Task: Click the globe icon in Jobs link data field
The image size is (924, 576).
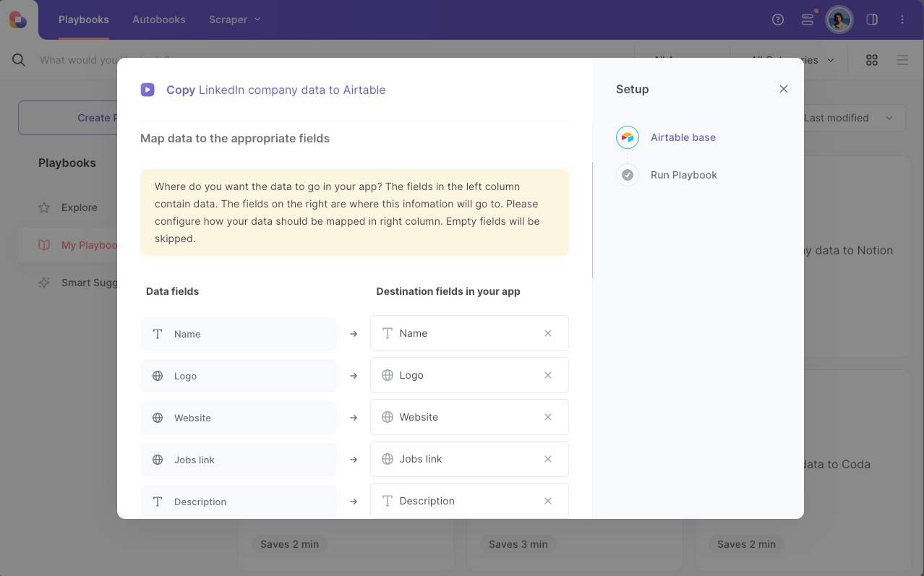Action: (x=158, y=460)
